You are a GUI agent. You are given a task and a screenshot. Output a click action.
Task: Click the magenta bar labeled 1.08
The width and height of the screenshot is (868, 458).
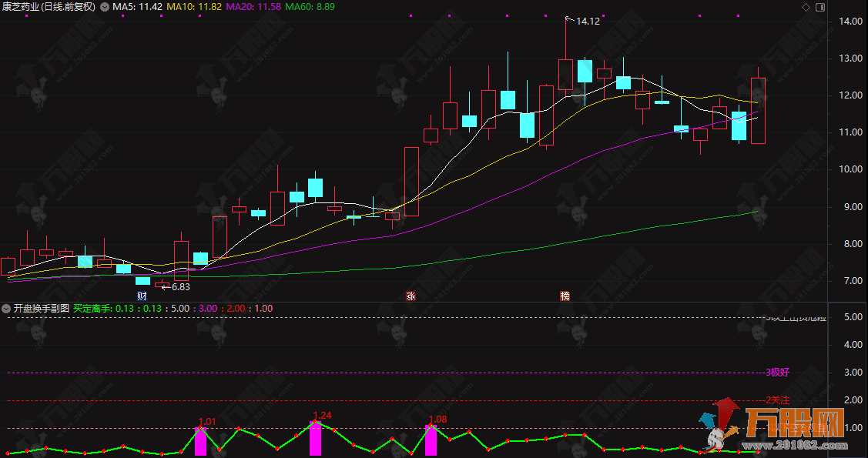[431, 440]
